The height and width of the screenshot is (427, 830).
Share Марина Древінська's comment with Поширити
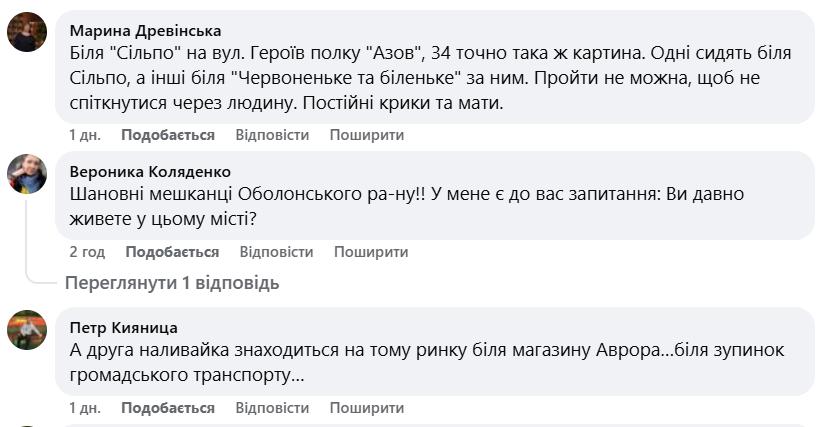coord(367,135)
